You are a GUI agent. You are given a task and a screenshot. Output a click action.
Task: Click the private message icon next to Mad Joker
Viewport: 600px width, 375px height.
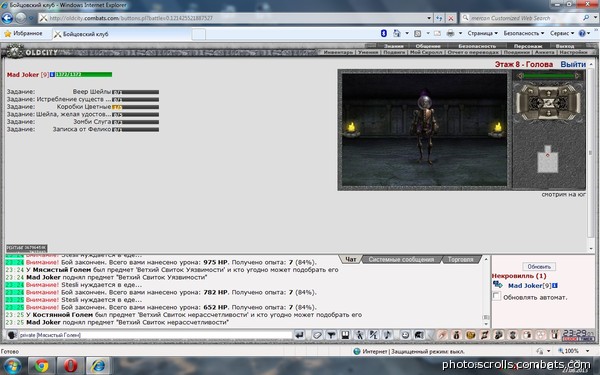click(x=498, y=284)
